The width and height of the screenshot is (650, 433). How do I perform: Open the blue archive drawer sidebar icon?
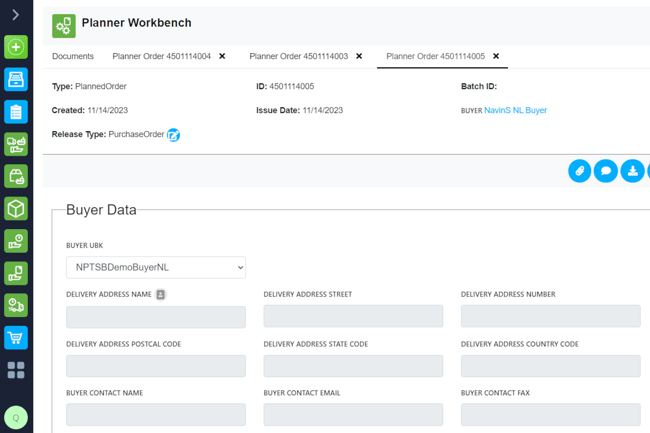[16, 79]
